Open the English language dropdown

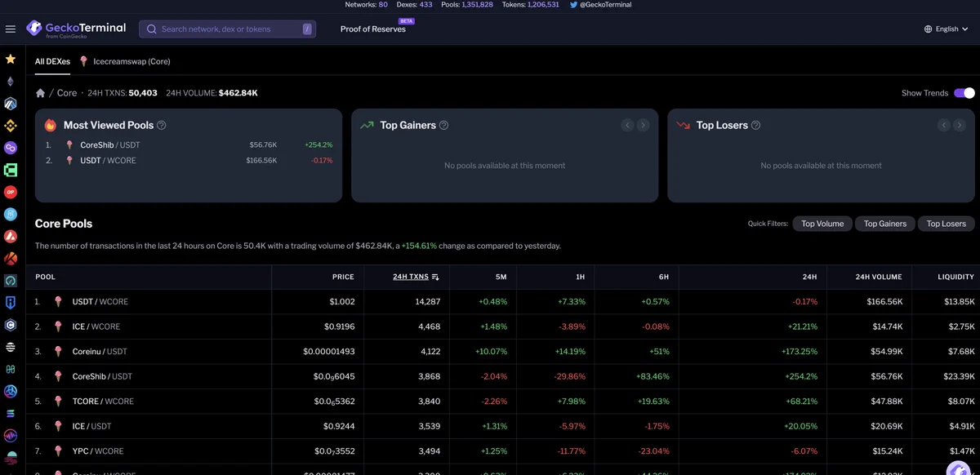coord(946,29)
